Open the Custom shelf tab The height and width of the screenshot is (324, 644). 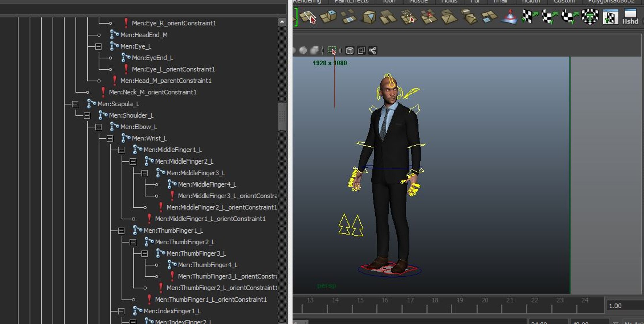564,1
